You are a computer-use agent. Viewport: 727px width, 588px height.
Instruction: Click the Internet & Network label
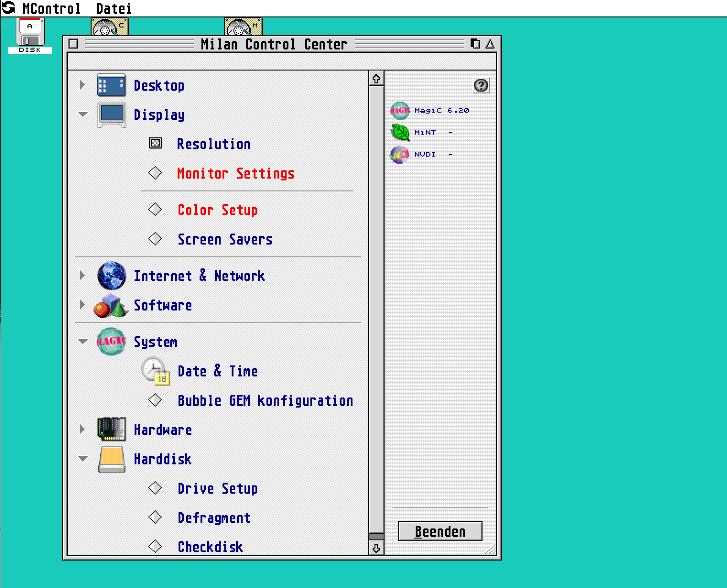click(x=199, y=276)
